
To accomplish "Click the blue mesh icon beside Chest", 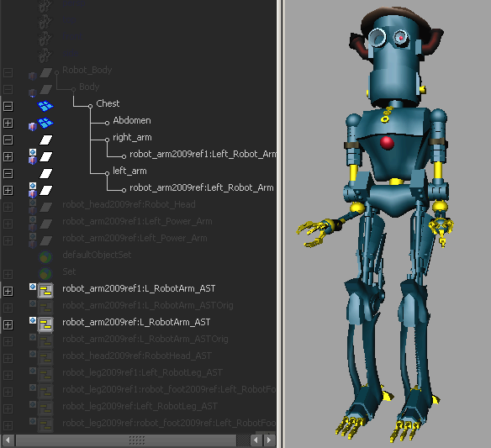I will pyautogui.click(x=45, y=106).
